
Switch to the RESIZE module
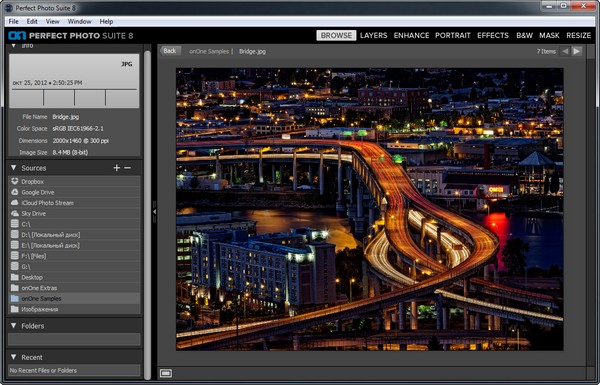pos(579,36)
